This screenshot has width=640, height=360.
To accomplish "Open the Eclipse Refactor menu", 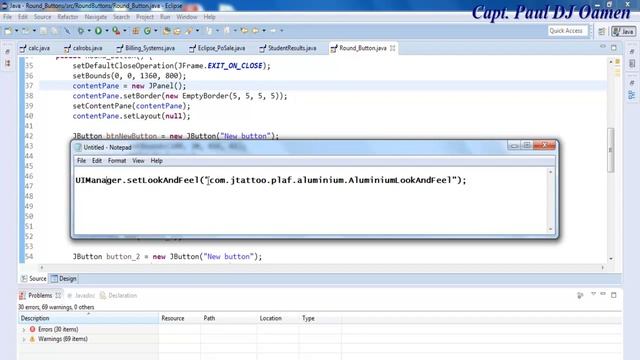I will (x=68, y=17).
